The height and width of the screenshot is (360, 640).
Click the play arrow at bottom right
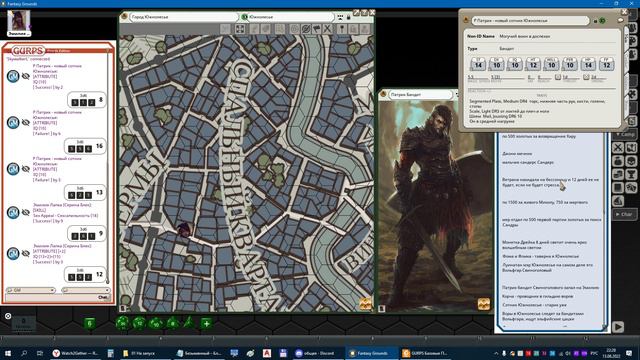click(x=618, y=327)
